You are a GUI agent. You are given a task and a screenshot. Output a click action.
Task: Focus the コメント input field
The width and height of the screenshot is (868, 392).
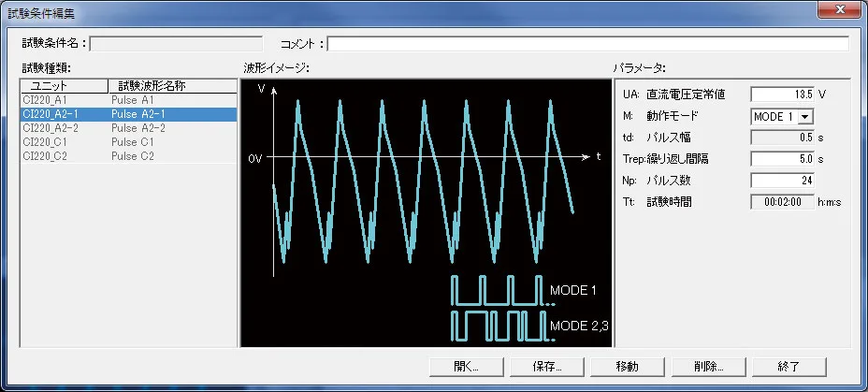[587, 43]
